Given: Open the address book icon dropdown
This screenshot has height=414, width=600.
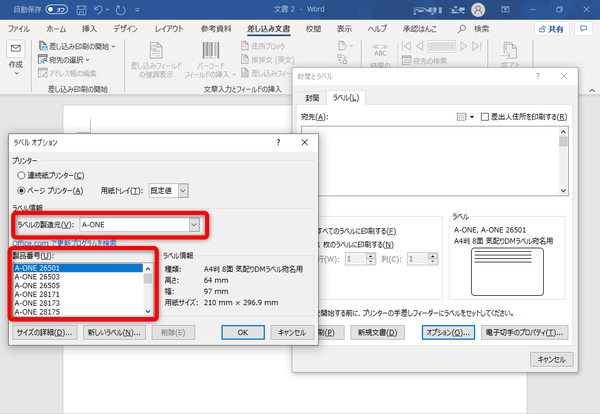Looking at the screenshot, I should (465, 117).
